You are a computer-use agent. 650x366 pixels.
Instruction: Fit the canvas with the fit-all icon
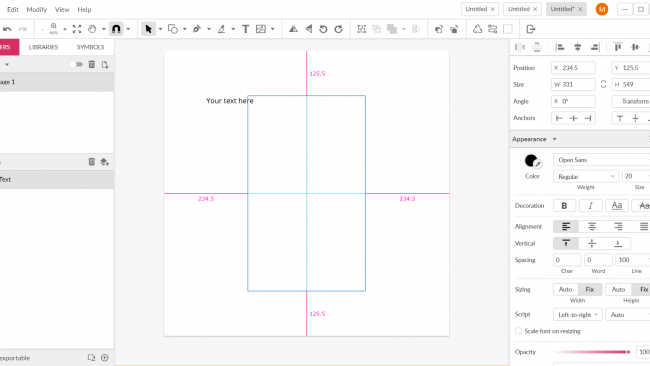77,29
